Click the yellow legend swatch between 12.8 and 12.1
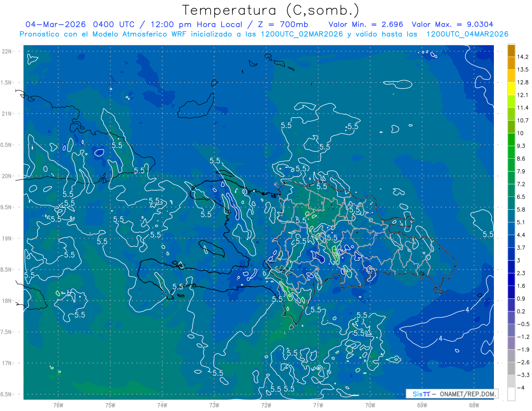532x411 pixels. point(511,89)
